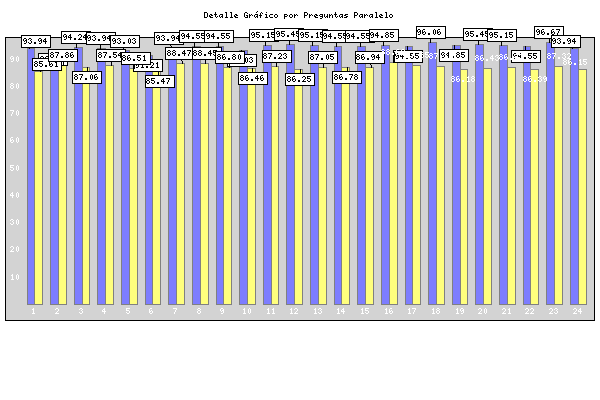Click the yellow bar for question 21
The height and width of the screenshot is (400, 600).
(511, 186)
